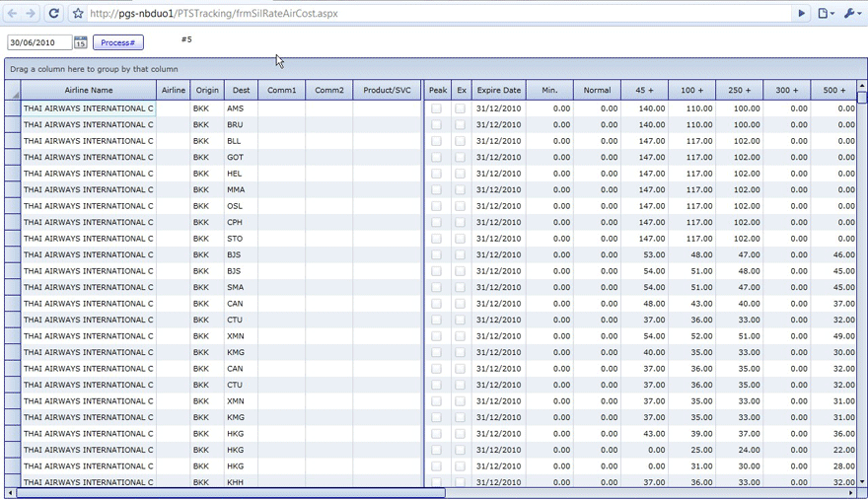The image size is (868, 500).
Task: Click the Expire Date column header
Action: point(499,90)
